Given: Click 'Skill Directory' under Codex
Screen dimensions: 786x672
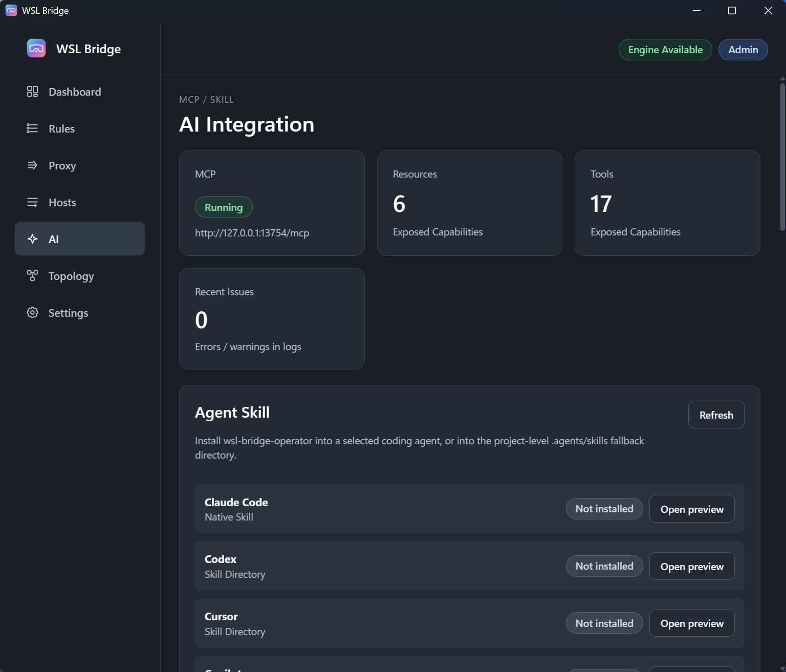Looking at the screenshot, I should [235, 574].
